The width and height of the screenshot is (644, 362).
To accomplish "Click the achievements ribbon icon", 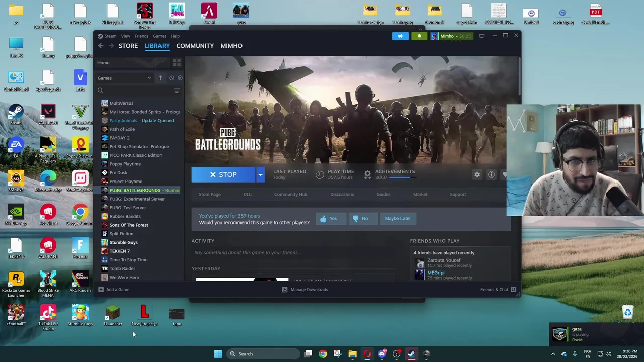I will (367, 174).
